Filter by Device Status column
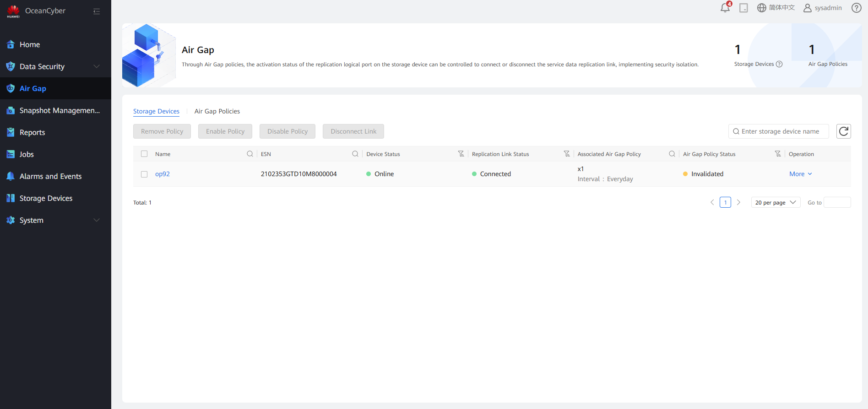This screenshot has height=409, width=868. click(461, 154)
